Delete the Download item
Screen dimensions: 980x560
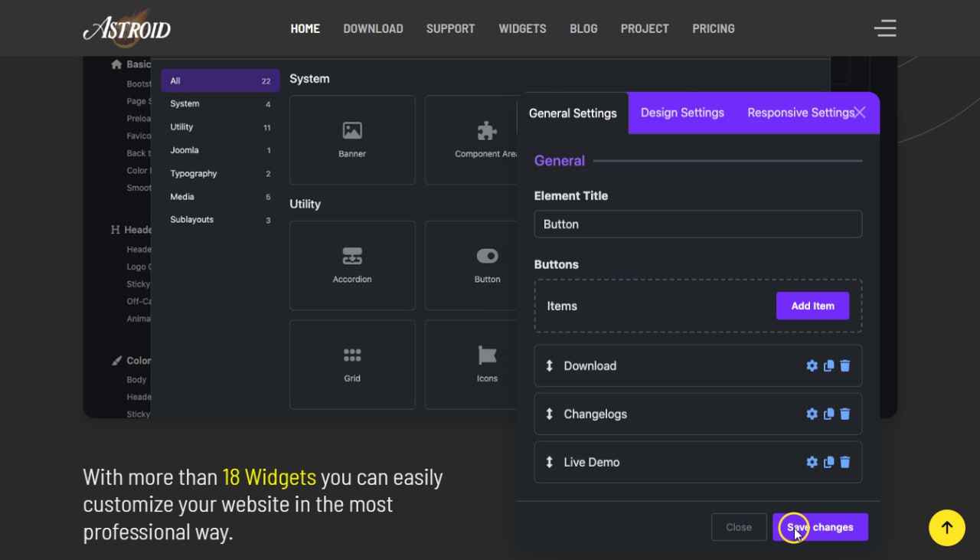[x=845, y=366]
